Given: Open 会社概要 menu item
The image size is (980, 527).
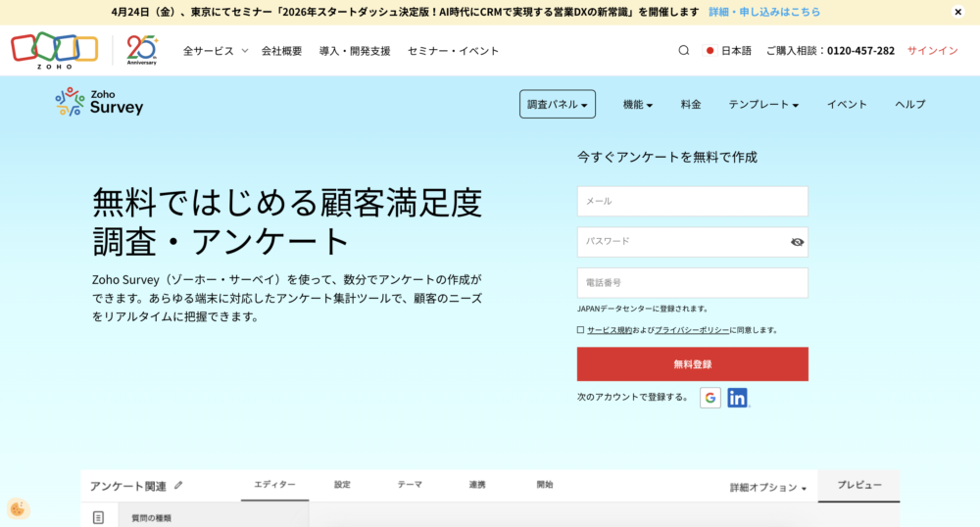Looking at the screenshot, I should (x=281, y=51).
